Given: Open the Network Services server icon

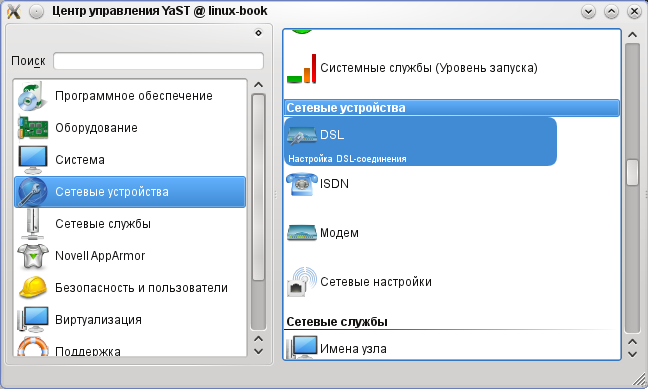Looking at the screenshot, I should click(x=33, y=224).
